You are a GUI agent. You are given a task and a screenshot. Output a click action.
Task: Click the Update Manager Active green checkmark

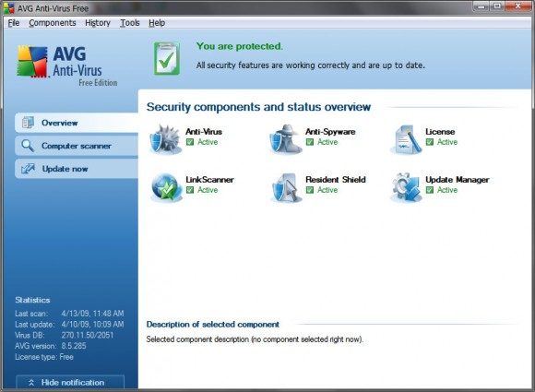(430, 190)
